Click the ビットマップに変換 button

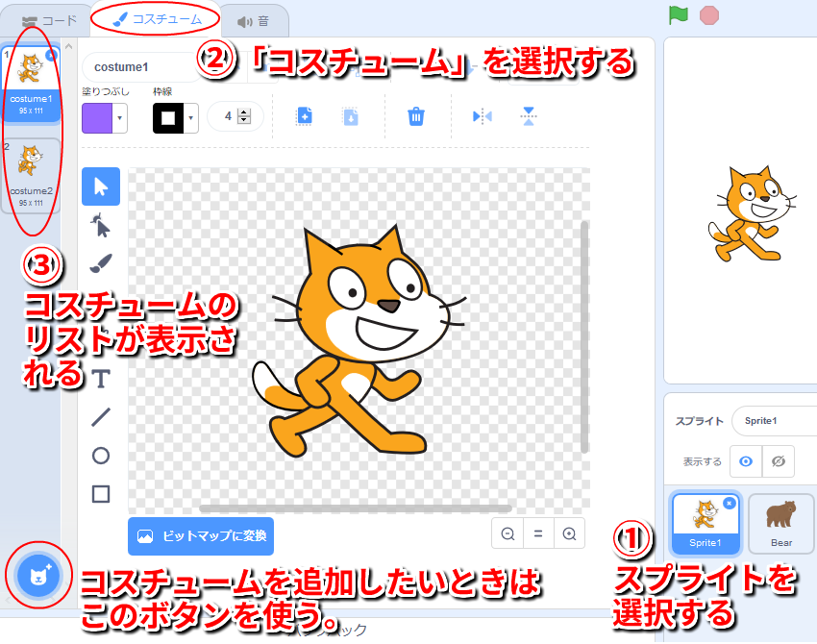coord(201,536)
